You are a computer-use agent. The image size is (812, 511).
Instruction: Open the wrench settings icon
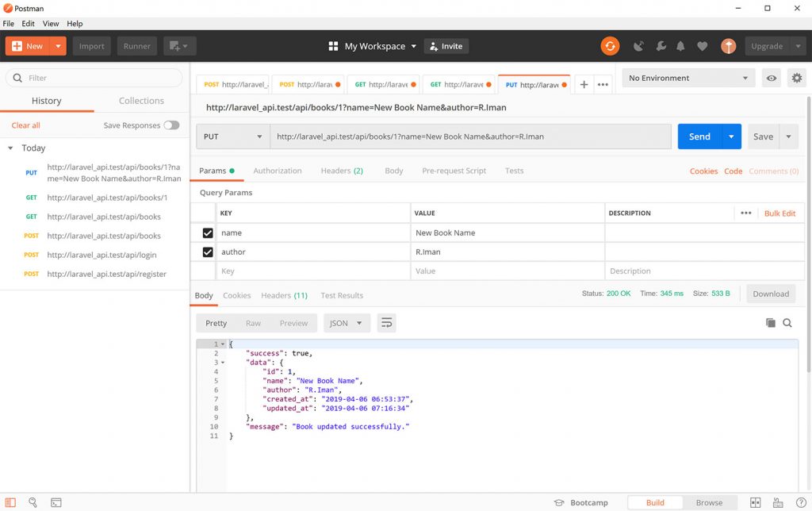pyautogui.click(x=661, y=46)
